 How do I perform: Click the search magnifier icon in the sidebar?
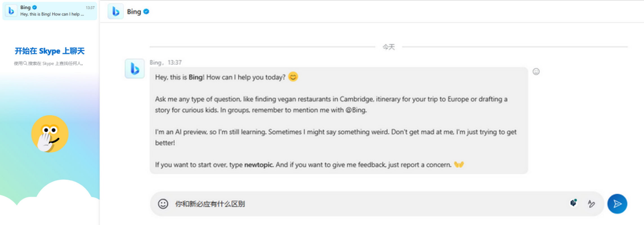(25, 64)
